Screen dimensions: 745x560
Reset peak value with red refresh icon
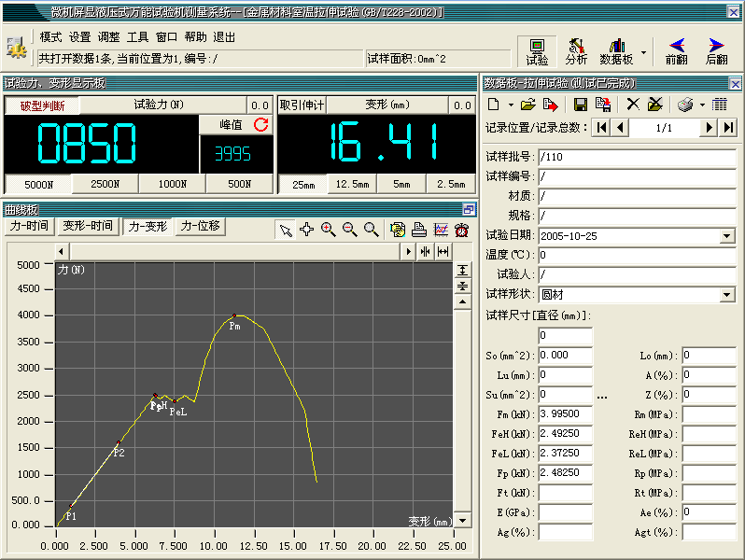[260, 124]
